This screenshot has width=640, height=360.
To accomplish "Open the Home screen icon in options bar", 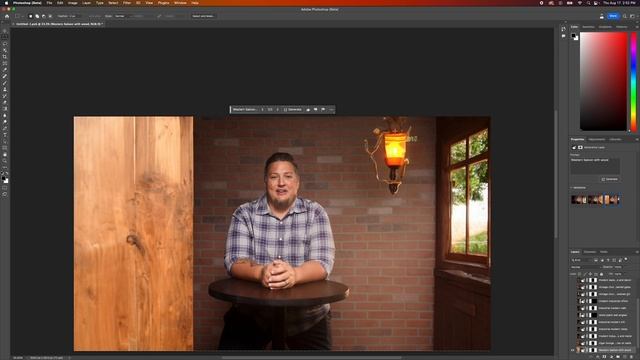I will point(7,16).
